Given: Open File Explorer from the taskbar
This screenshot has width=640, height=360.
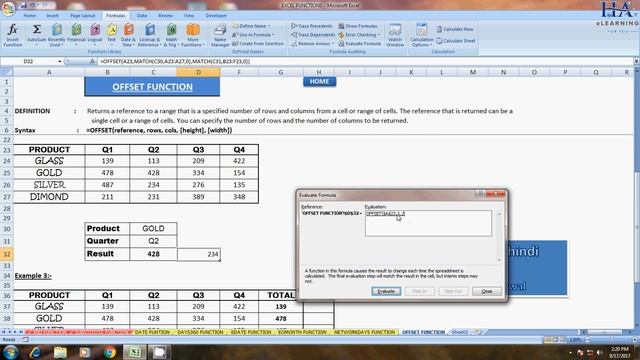Looking at the screenshot, I should pos(60,352).
